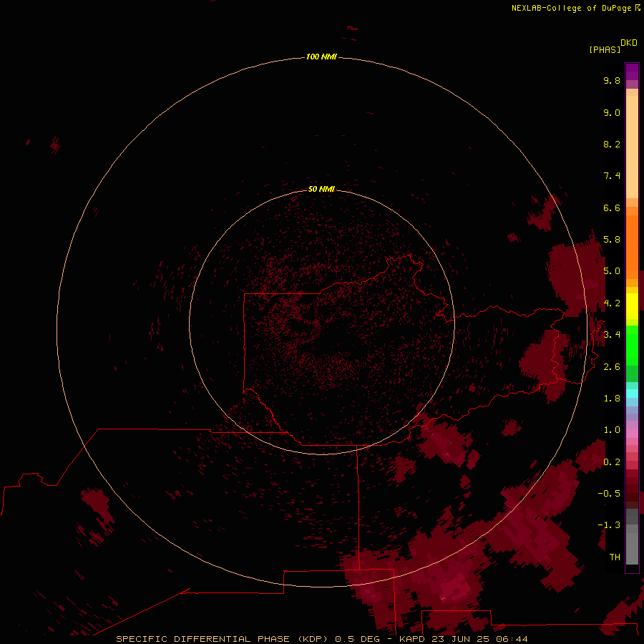Click the 4.2 value on the scale
Viewport: 644px width, 644px height.
pos(612,303)
